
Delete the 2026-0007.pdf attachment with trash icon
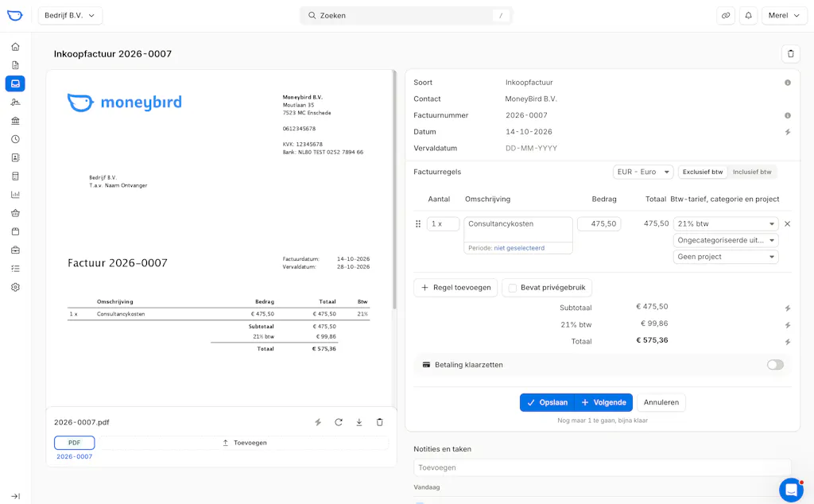pos(379,422)
